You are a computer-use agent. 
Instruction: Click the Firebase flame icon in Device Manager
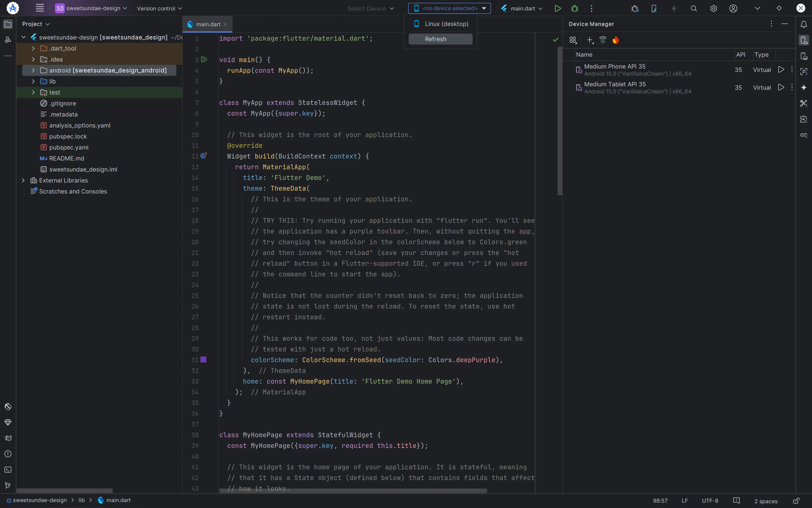tap(616, 40)
